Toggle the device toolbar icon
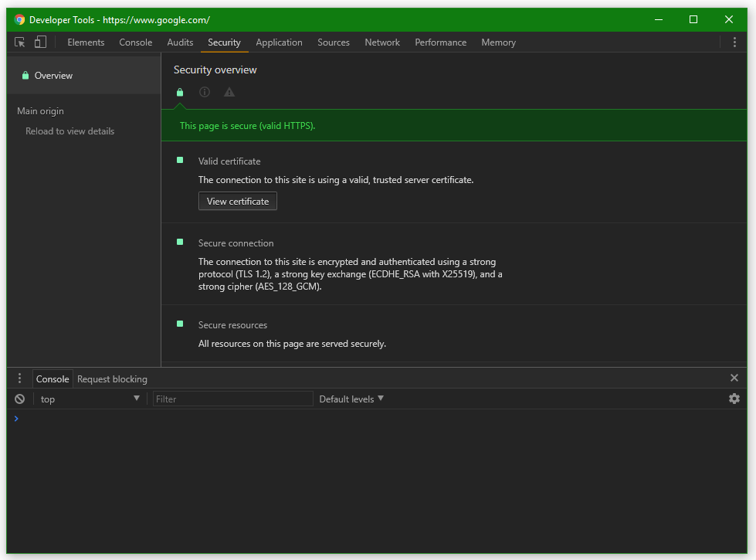Viewport: 756px width, 560px height. [40, 42]
